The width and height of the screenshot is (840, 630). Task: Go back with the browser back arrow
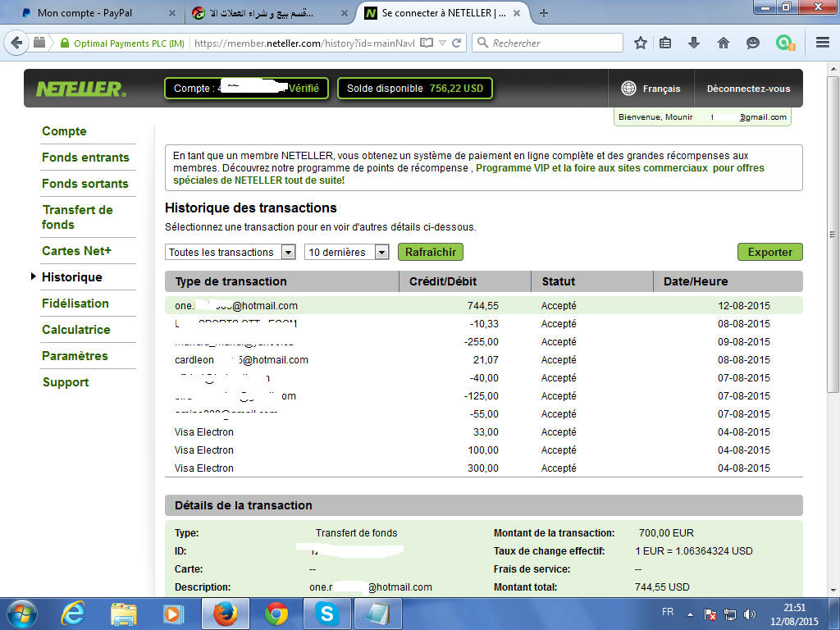tap(16, 43)
